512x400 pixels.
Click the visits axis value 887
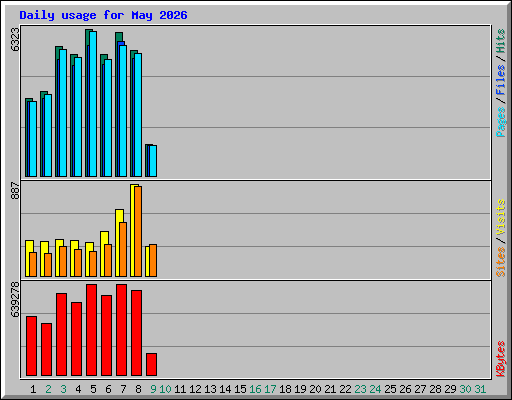15,190
